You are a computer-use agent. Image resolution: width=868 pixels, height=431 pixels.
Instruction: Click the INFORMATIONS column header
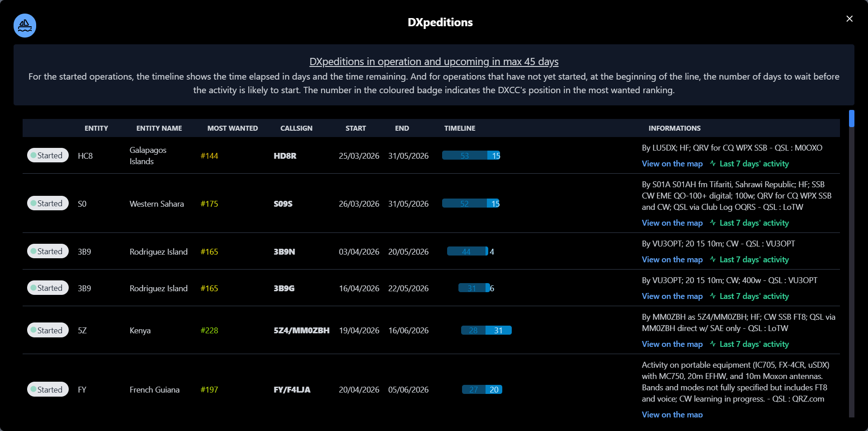click(675, 128)
